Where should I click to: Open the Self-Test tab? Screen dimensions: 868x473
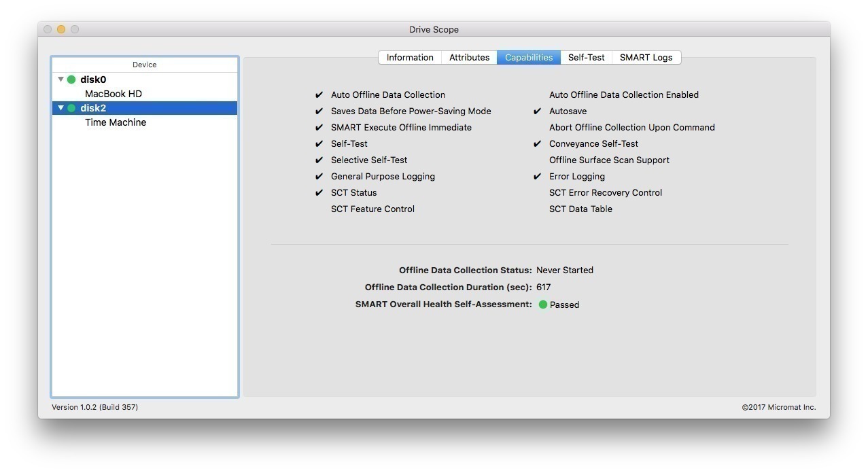[x=586, y=58]
